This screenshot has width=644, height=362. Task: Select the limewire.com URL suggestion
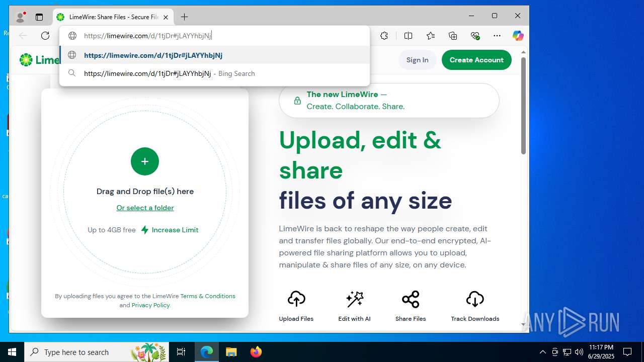(215, 55)
